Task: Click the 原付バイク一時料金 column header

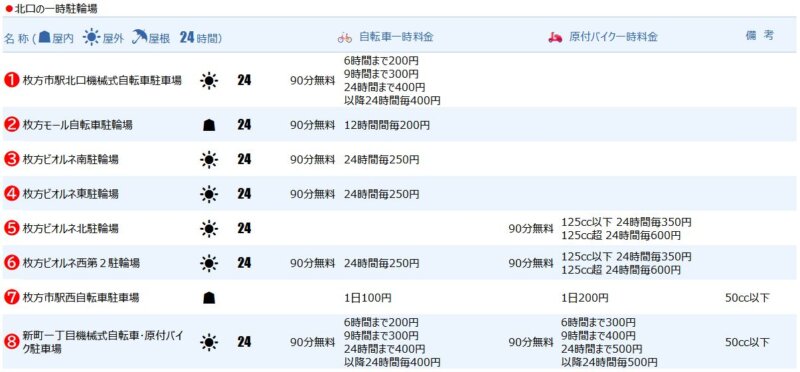Action: [x=613, y=37]
